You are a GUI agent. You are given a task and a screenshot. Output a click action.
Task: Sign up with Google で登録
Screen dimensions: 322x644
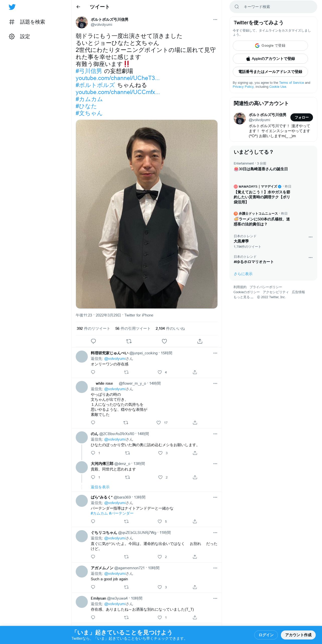(x=270, y=46)
